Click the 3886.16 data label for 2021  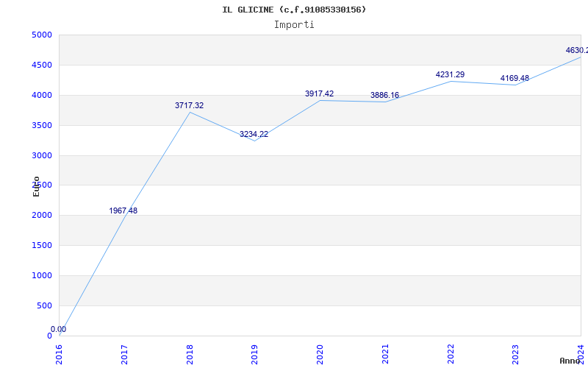(x=384, y=95)
